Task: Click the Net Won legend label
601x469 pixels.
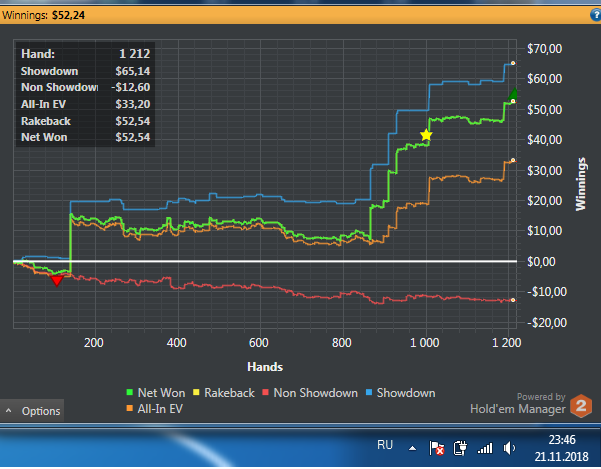Action: point(161,393)
